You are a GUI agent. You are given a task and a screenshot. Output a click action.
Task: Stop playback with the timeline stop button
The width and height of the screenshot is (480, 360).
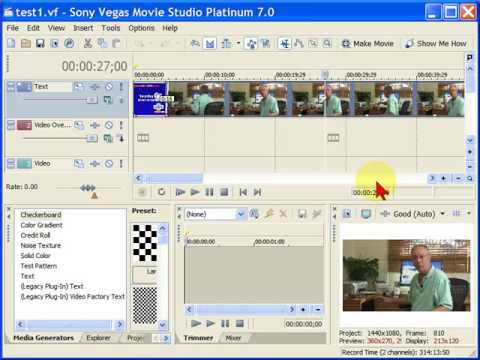point(224,192)
